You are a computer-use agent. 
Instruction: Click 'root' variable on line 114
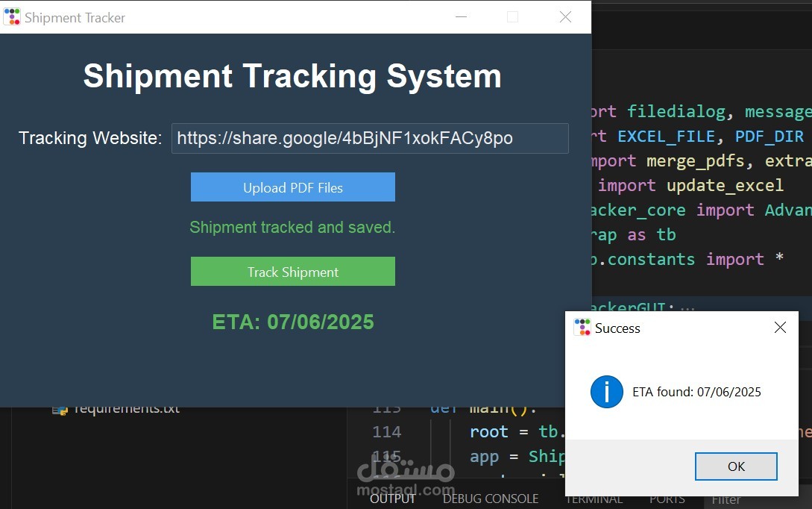[489, 432]
